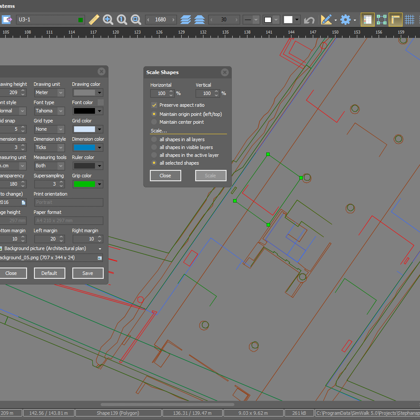
Task: Click the Default button
Action: [x=49, y=273]
